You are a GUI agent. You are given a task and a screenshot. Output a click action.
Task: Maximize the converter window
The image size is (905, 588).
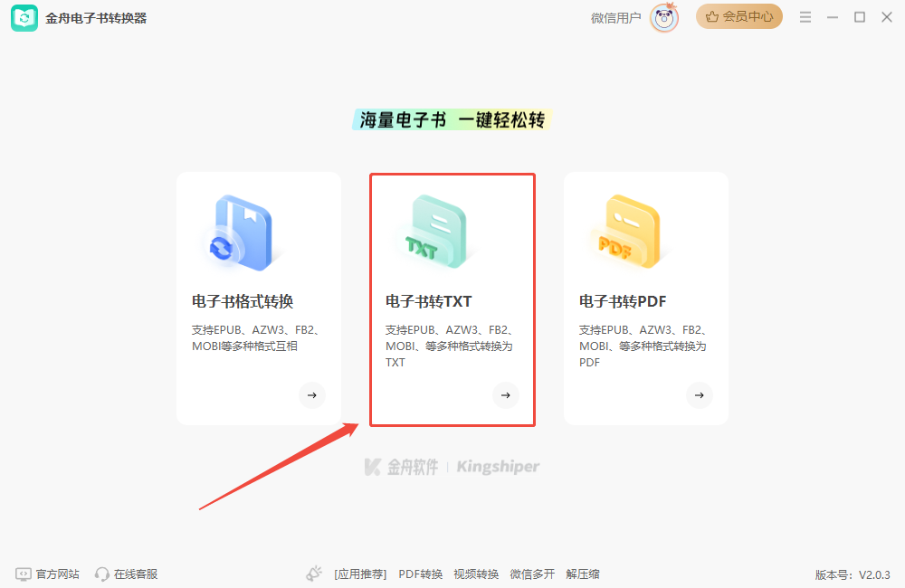[x=860, y=17]
